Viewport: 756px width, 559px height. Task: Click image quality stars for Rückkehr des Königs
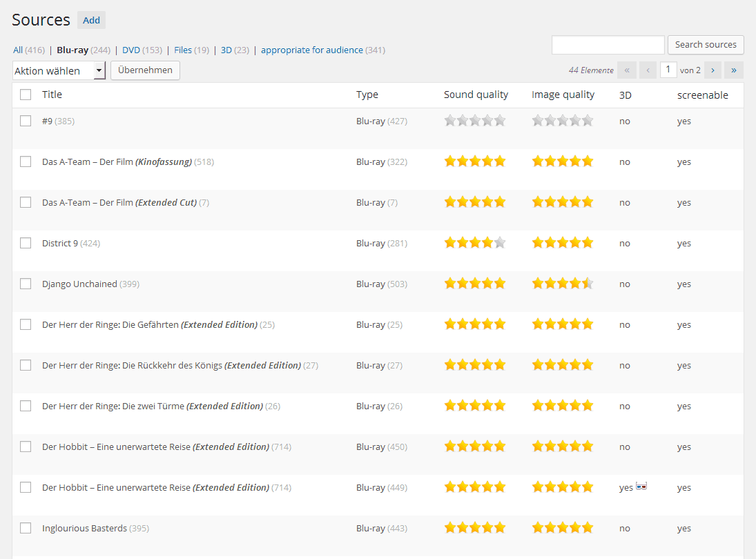563,365
